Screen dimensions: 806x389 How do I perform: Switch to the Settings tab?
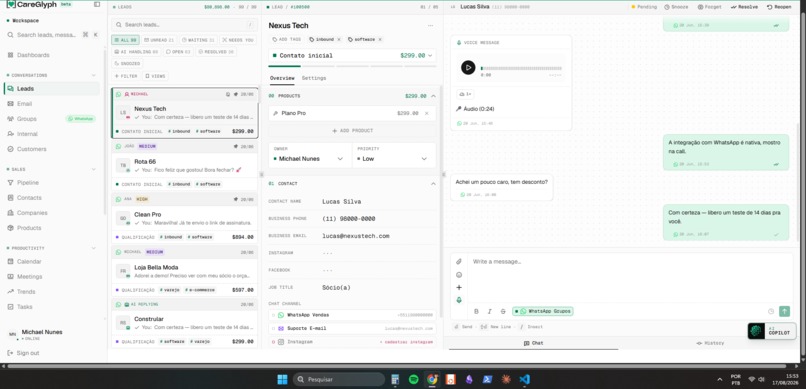[314, 78]
